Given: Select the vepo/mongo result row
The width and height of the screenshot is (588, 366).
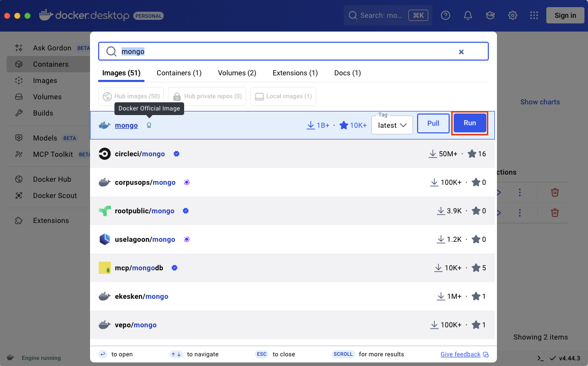Looking at the screenshot, I should click(292, 325).
